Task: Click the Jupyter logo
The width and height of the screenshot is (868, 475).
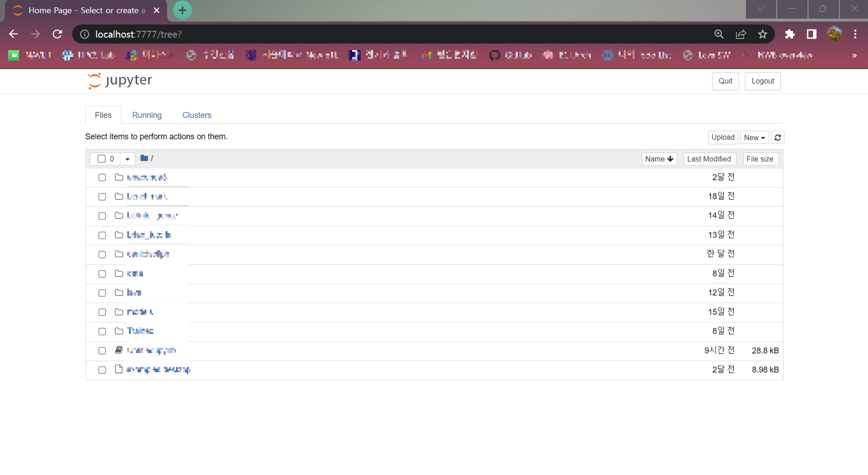Action: 120,81
